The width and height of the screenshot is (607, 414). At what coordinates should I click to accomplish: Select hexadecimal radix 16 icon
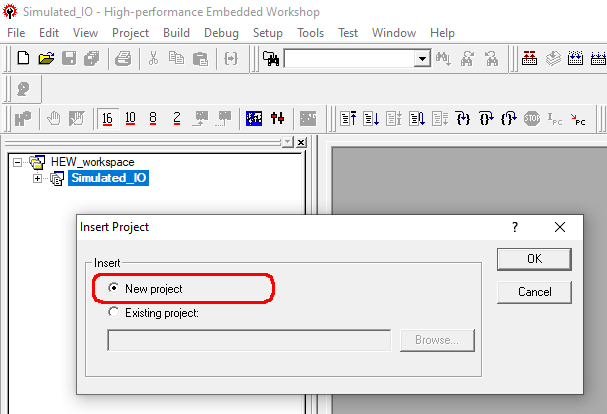pos(107,118)
